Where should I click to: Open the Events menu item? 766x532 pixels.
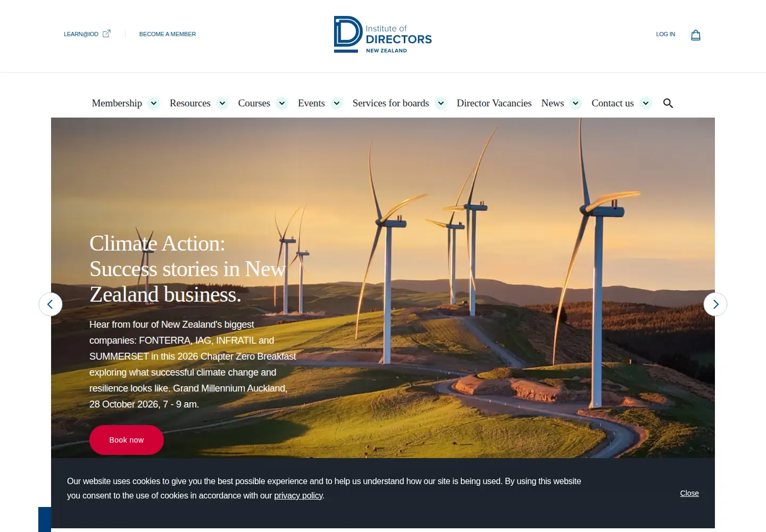click(311, 103)
